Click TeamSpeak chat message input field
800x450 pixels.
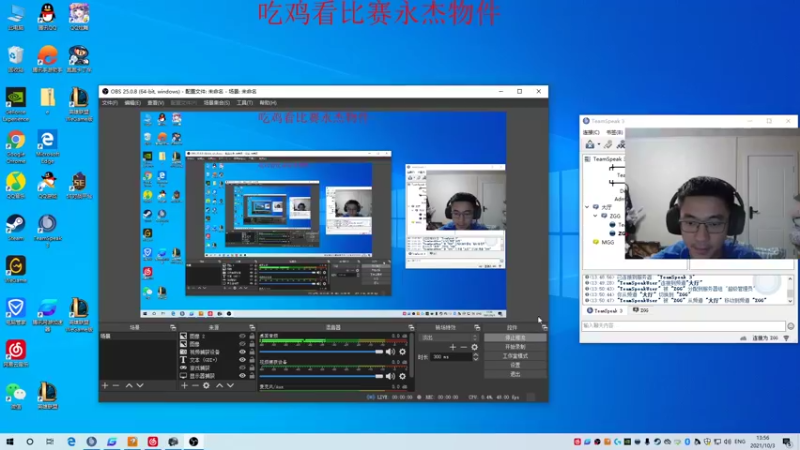coord(683,326)
